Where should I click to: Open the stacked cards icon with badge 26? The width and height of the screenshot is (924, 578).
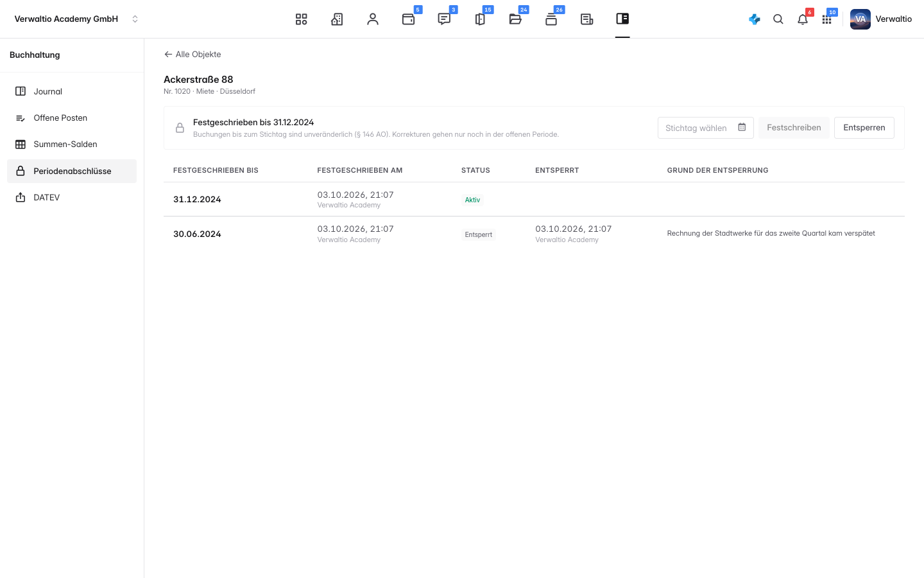[551, 19]
